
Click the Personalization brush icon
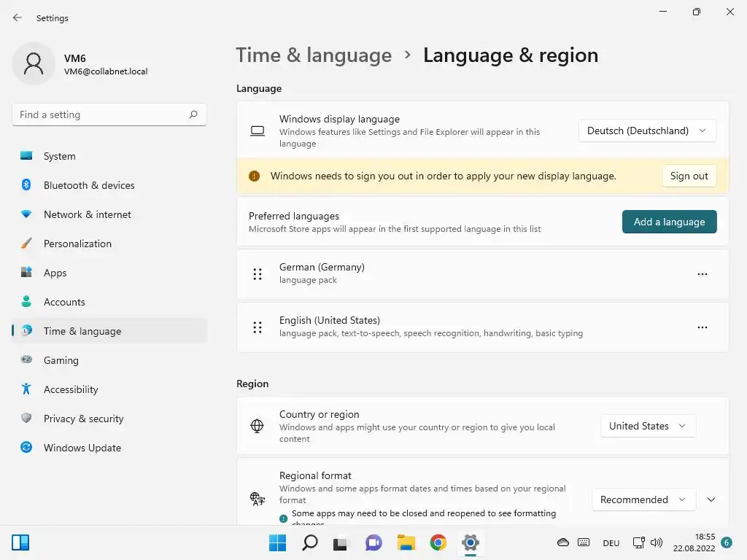[26, 244]
